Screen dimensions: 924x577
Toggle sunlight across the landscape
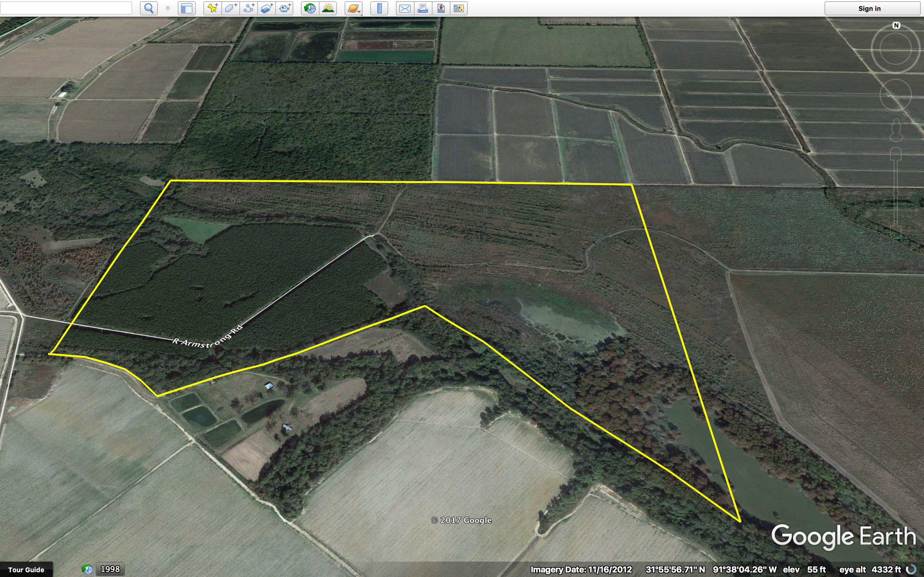(x=328, y=8)
